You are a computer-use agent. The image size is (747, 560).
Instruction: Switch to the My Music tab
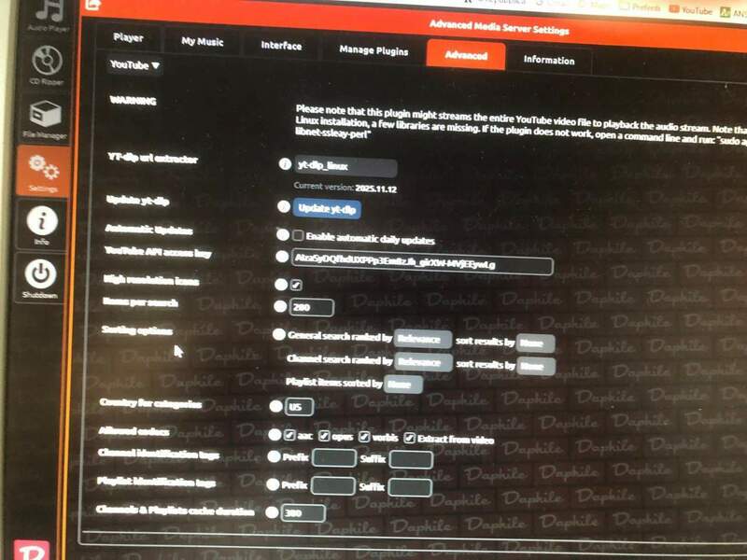click(x=203, y=42)
